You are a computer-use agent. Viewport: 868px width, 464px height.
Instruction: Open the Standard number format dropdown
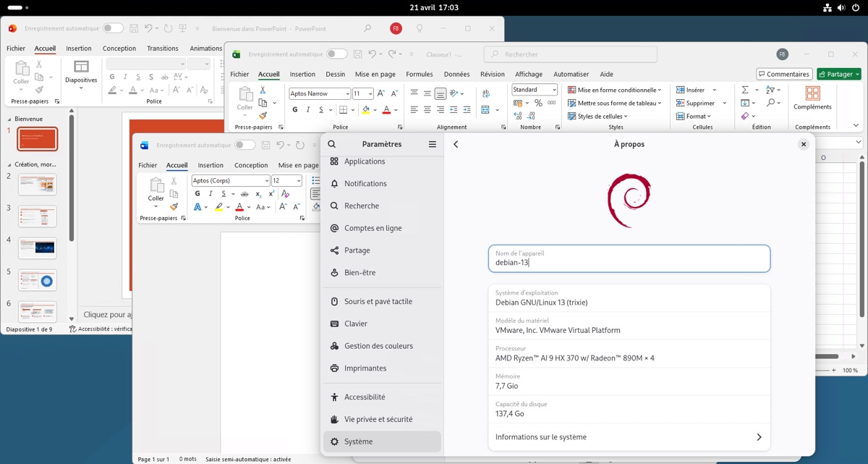pyautogui.click(x=554, y=90)
